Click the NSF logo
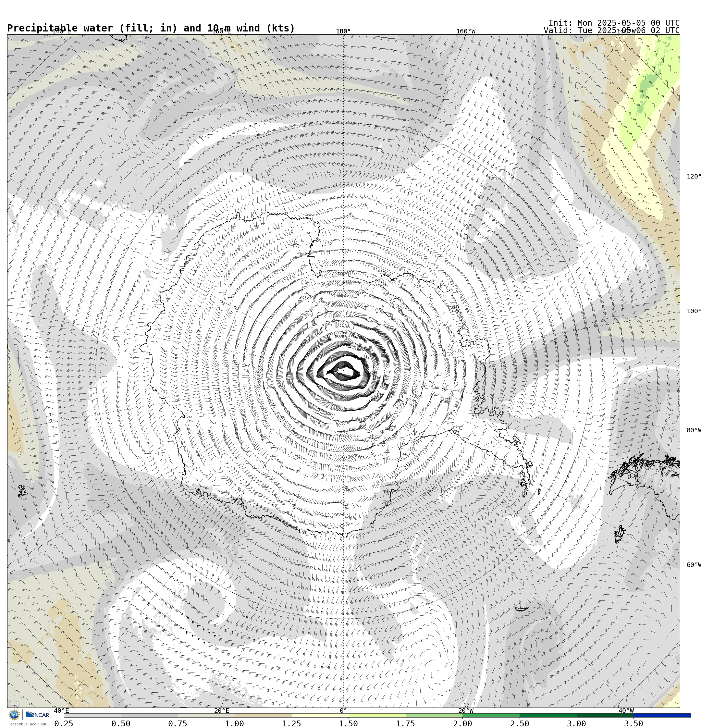701x728 pixels. click(x=14, y=715)
